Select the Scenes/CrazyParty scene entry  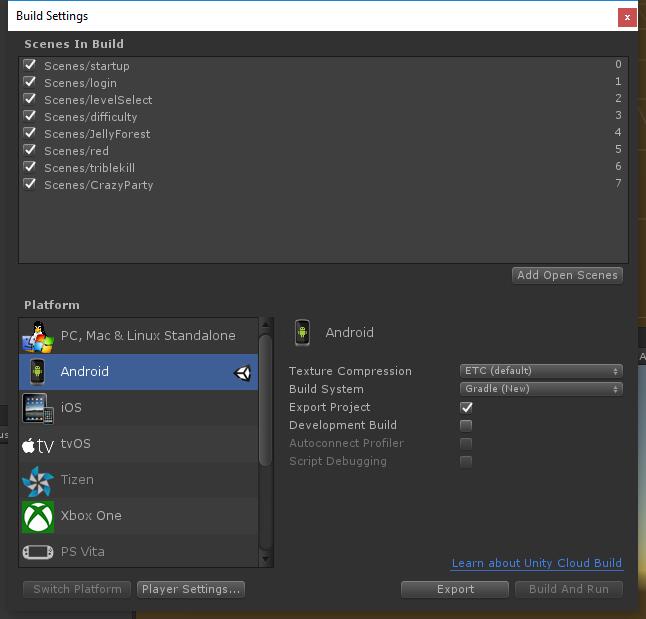point(323,185)
